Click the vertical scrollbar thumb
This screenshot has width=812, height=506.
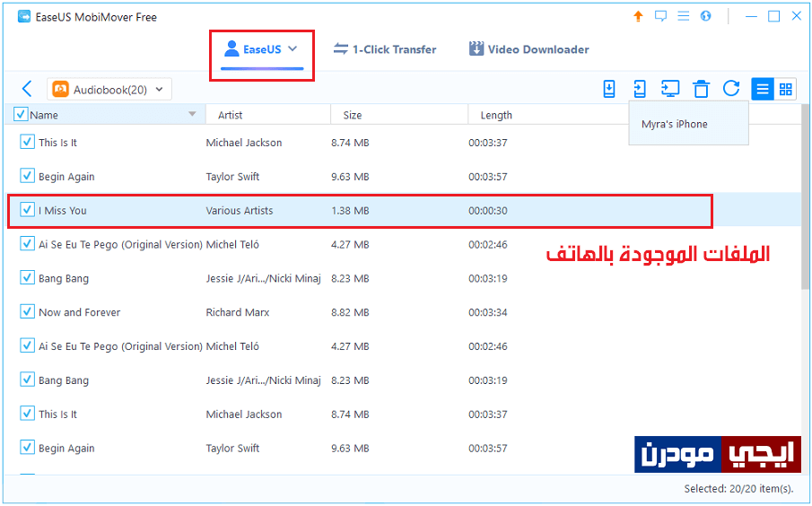(805, 196)
